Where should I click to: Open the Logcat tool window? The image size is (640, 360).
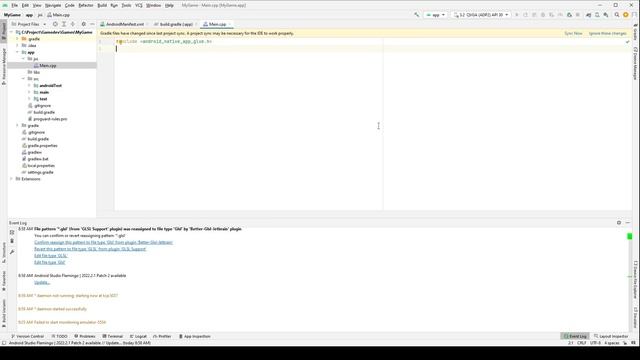(138, 336)
